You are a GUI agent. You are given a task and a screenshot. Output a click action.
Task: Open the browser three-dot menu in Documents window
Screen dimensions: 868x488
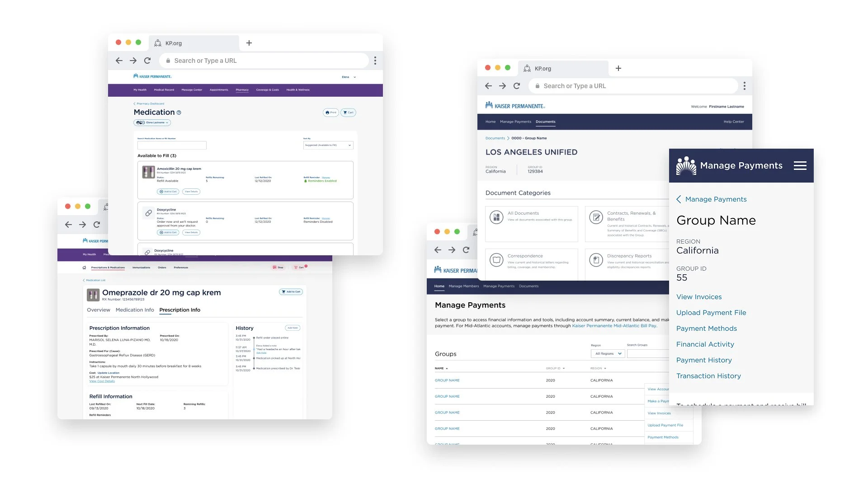[x=744, y=86]
